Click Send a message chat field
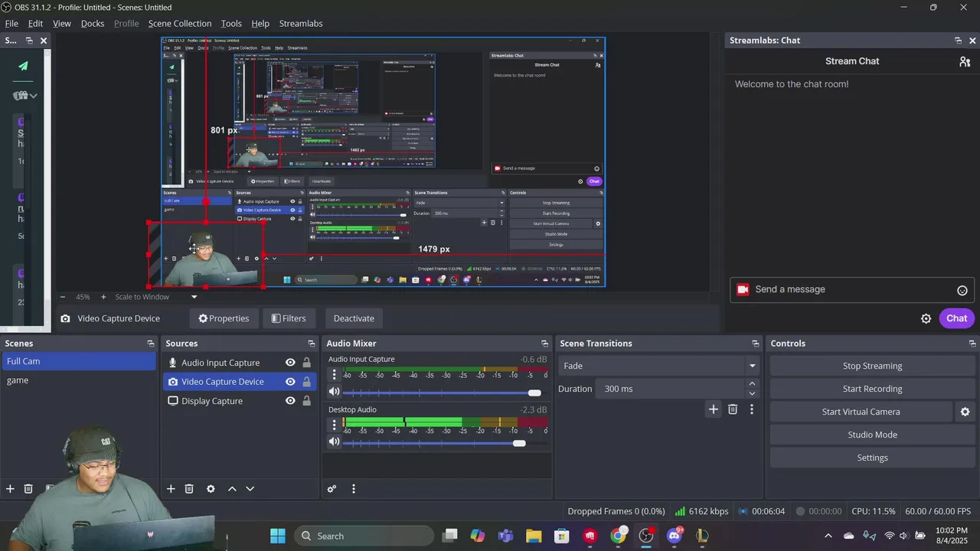The height and width of the screenshot is (551, 980). pyautogui.click(x=852, y=290)
